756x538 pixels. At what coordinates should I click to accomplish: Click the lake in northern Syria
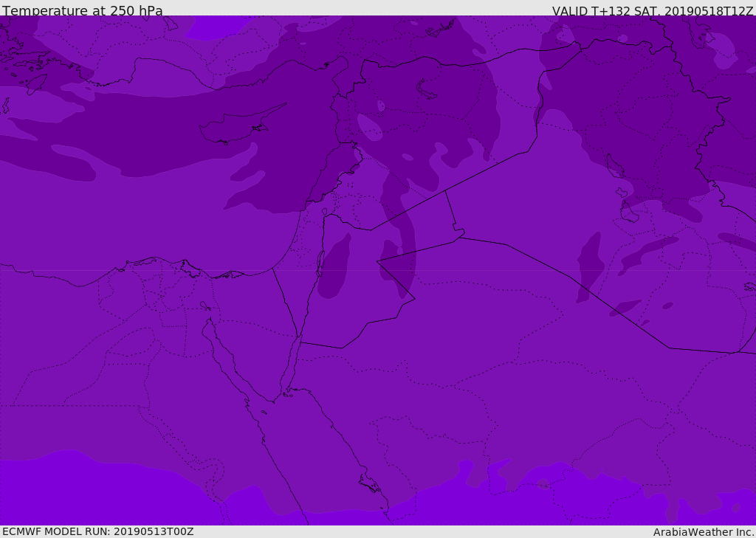pyautogui.click(x=426, y=90)
